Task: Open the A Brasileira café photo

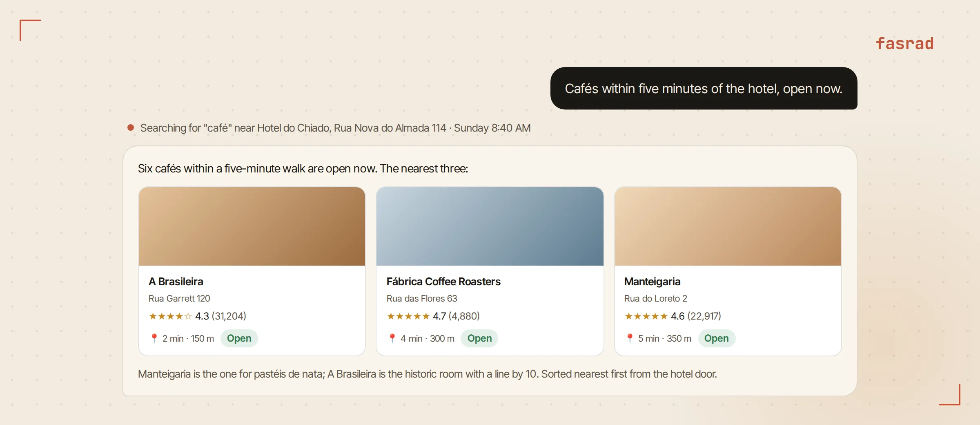Action: 252,226
